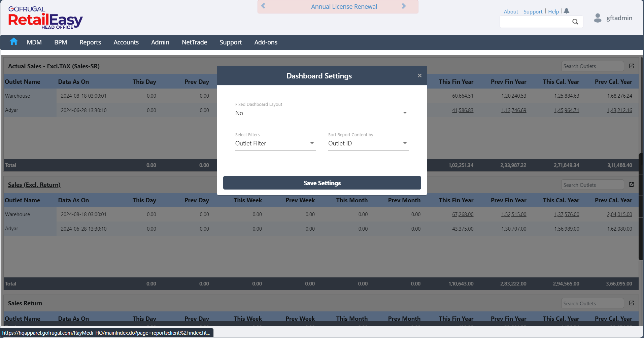The height and width of the screenshot is (338, 644).
Task: Open the Sales Return report title
Action: [25, 303]
